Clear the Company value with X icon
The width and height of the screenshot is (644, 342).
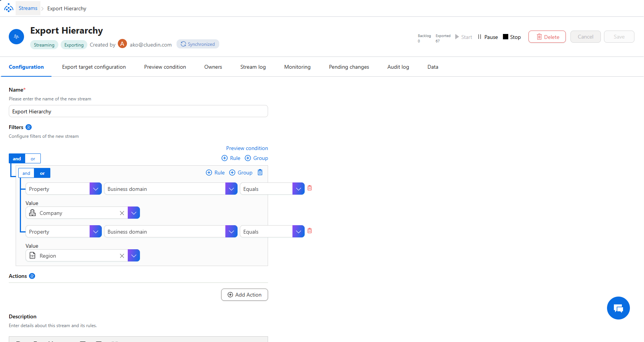point(122,213)
